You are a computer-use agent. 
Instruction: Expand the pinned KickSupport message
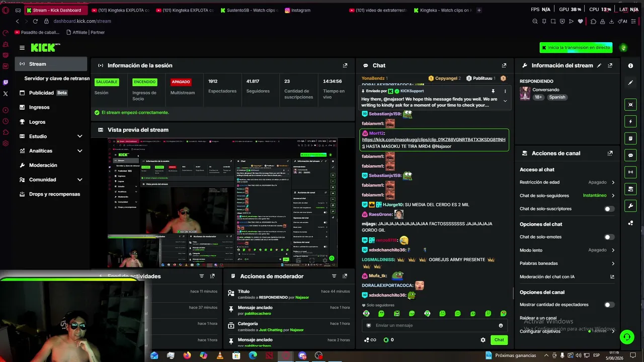505,101
